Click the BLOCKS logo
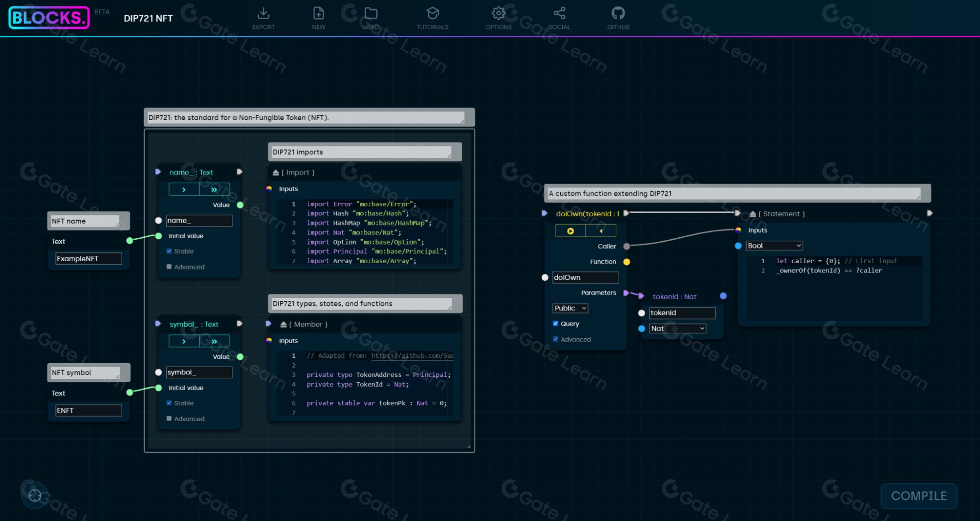The image size is (980, 521). pos(49,18)
